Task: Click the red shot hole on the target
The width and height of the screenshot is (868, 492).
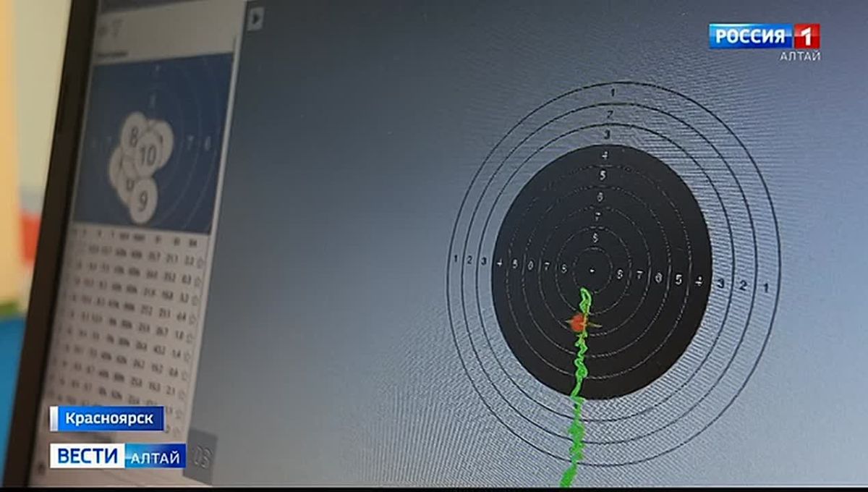Action: (x=577, y=323)
